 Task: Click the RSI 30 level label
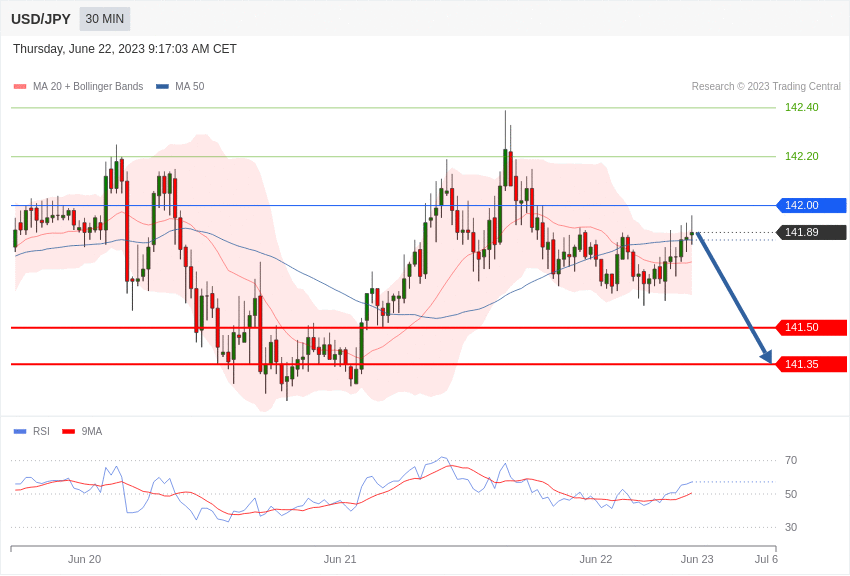click(791, 527)
